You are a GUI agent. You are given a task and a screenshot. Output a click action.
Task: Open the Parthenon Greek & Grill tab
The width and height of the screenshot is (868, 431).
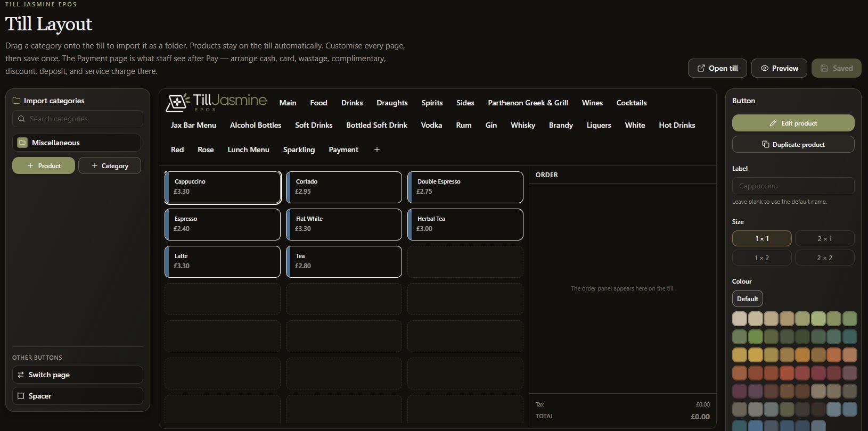pyautogui.click(x=528, y=103)
